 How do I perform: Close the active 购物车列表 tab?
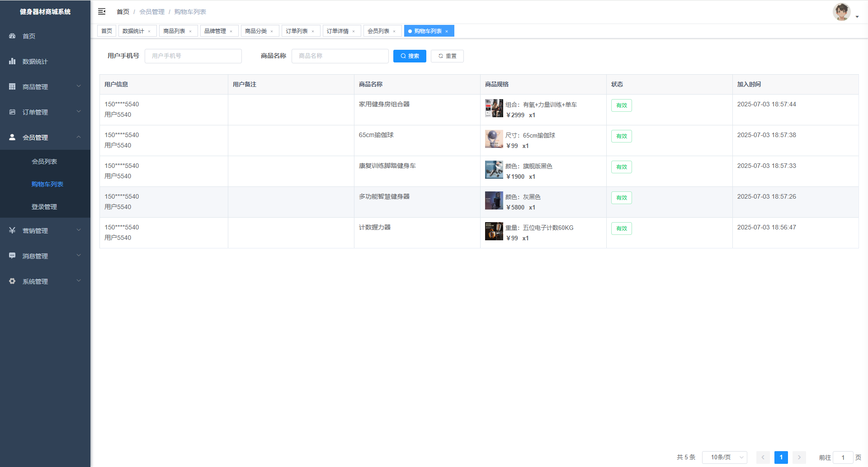pyautogui.click(x=447, y=31)
